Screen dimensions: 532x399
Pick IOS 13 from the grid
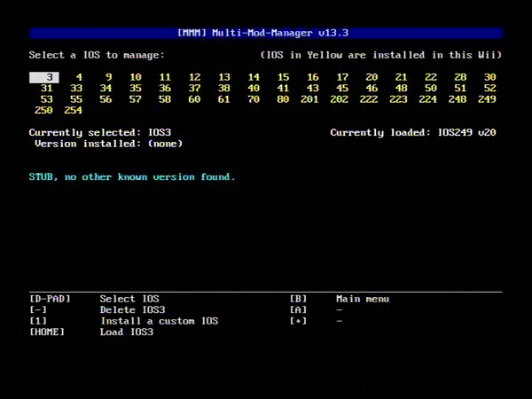coord(224,77)
